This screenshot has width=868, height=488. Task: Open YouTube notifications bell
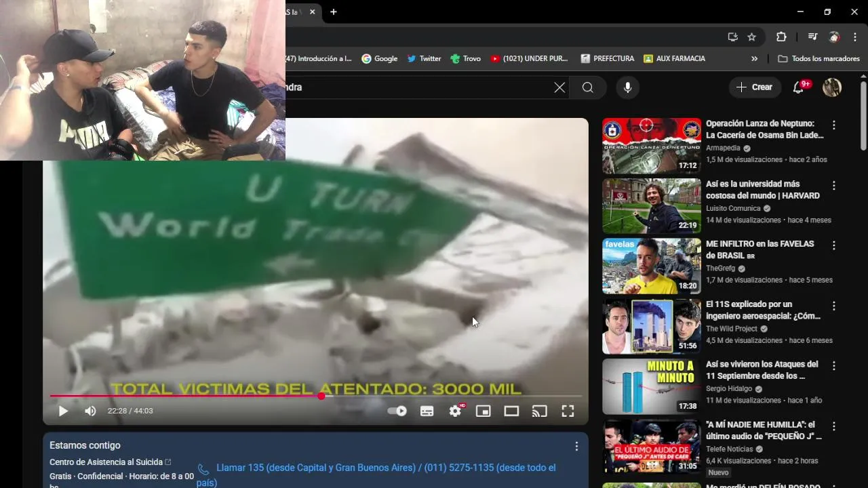click(799, 87)
